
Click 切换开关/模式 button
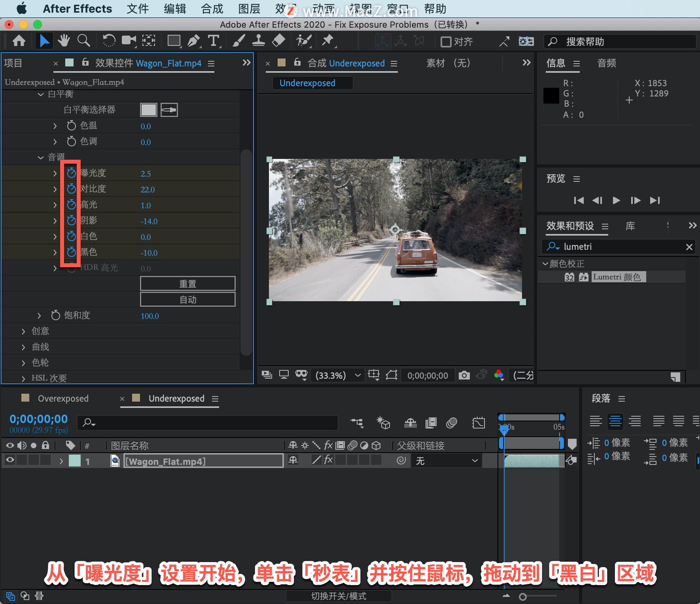click(339, 596)
